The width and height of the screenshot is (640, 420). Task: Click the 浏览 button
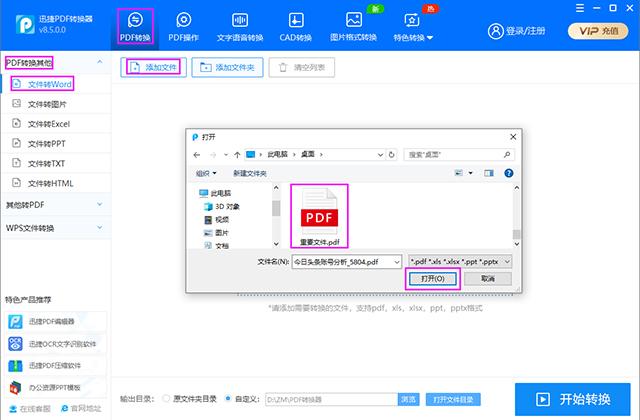click(408, 400)
